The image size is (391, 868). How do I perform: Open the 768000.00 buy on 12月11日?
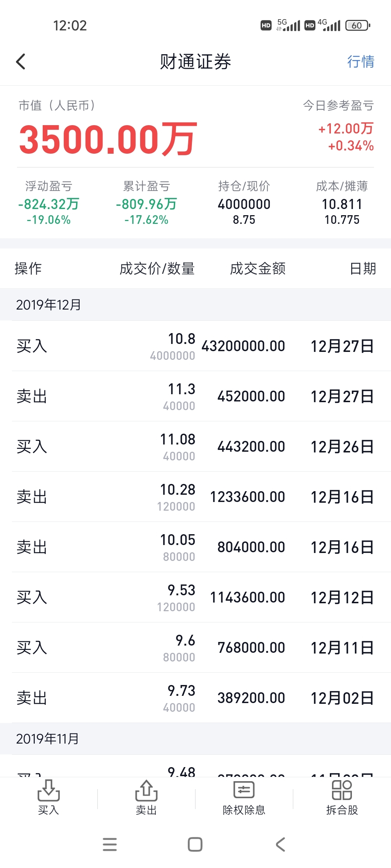coord(195,647)
